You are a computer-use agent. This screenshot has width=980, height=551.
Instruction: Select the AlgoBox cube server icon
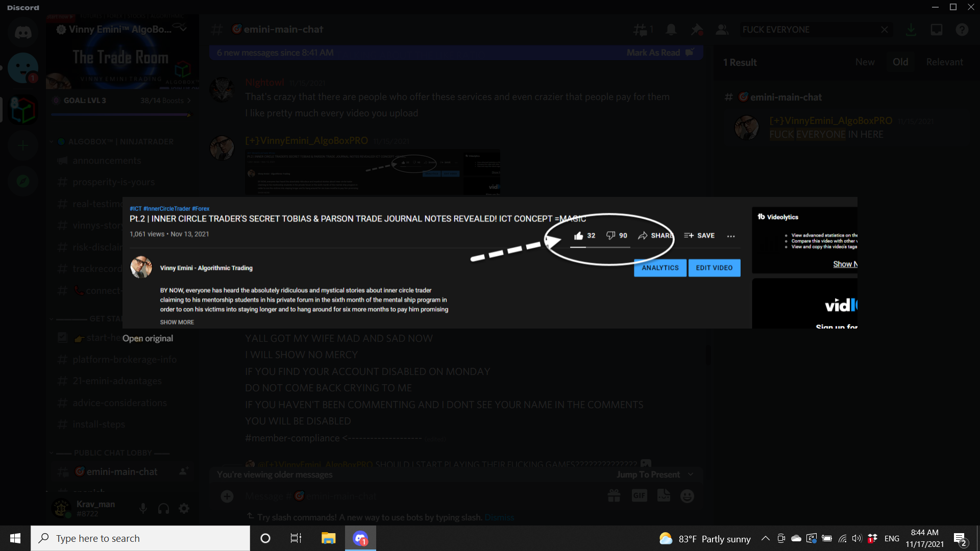(23, 111)
